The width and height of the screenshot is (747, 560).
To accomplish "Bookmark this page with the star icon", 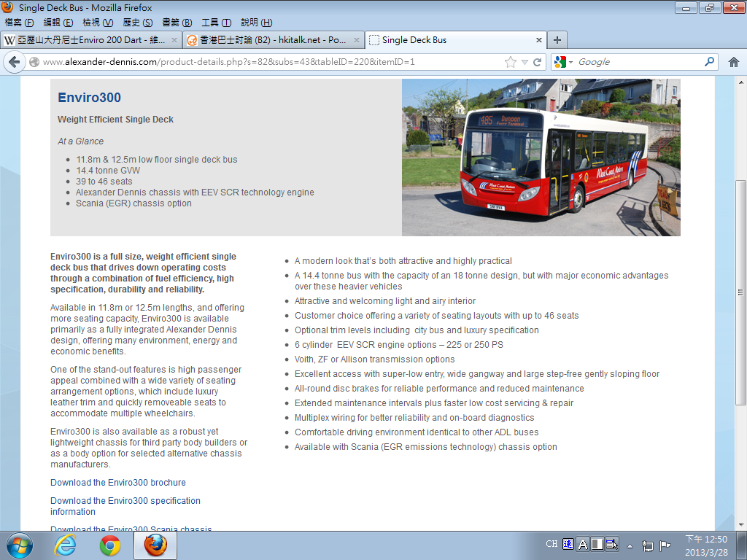I will pyautogui.click(x=510, y=62).
